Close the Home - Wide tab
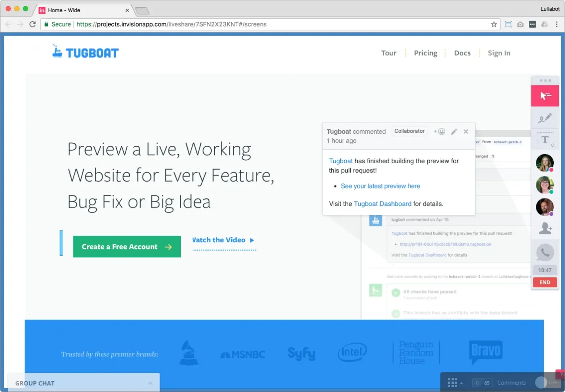 click(x=127, y=10)
